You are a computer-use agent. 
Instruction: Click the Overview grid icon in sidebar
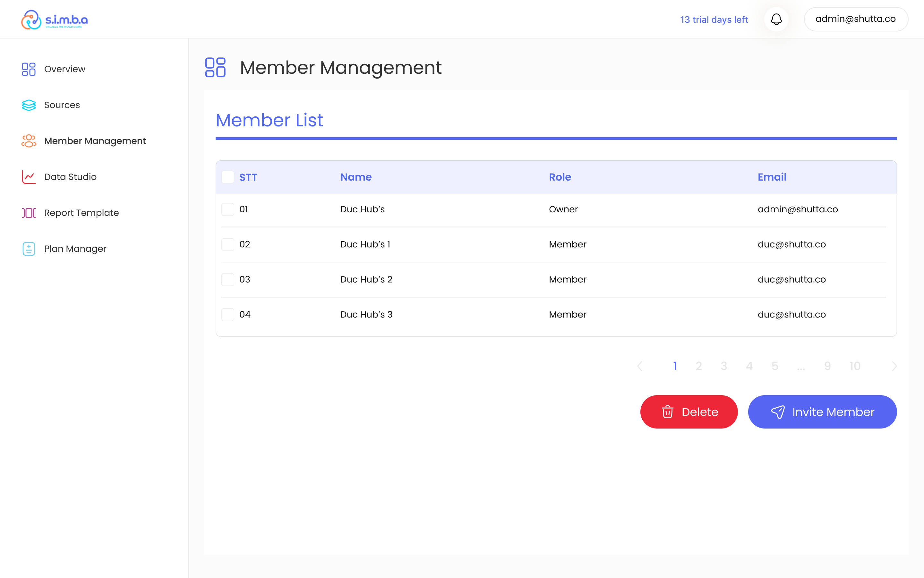(29, 69)
